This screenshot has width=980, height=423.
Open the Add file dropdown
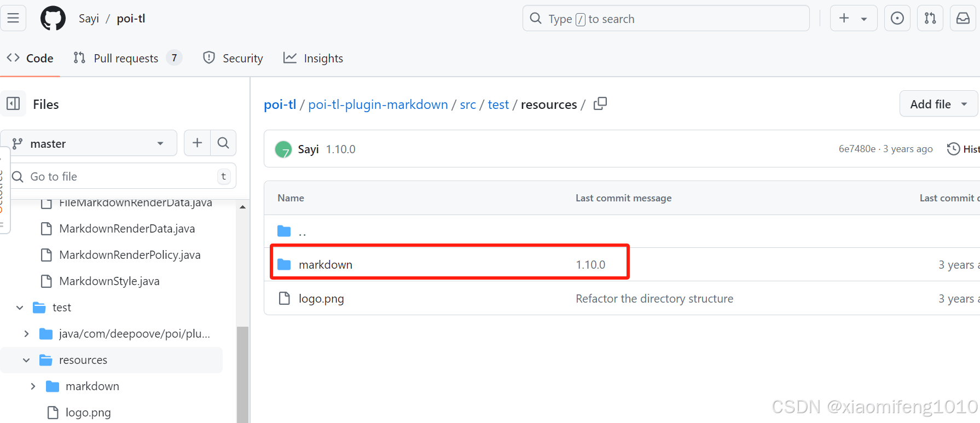pyautogui.click(x=938, y=104)
